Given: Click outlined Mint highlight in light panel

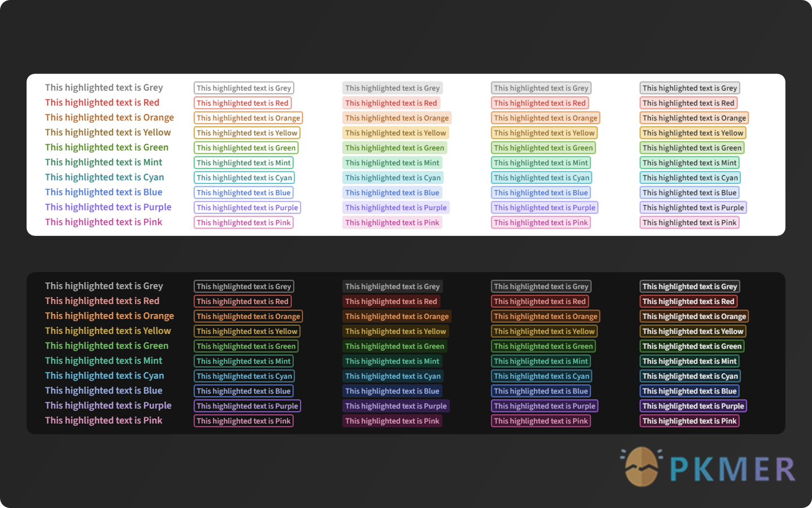Looking at the screenshot, I should coord(244,163).
